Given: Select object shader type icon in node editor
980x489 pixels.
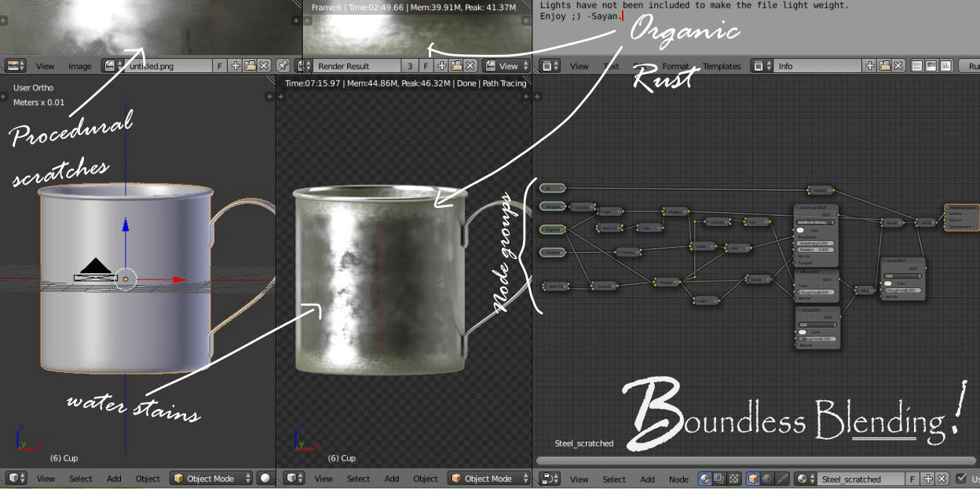Looking at the screenshot, I should (752, 478).
